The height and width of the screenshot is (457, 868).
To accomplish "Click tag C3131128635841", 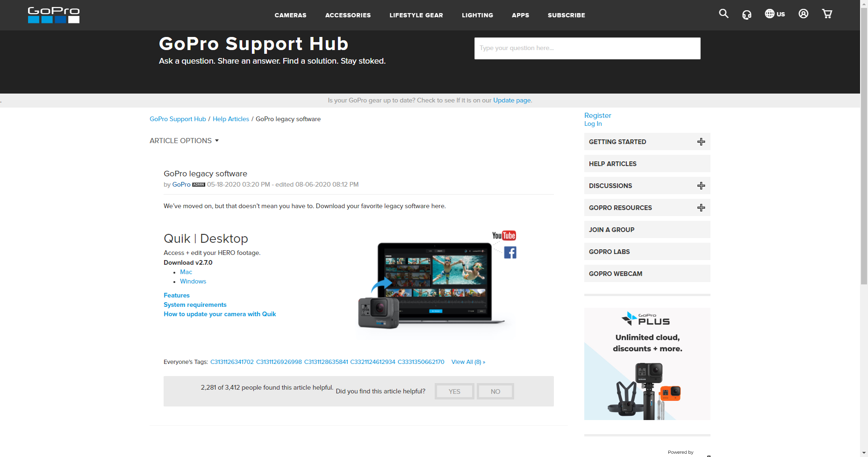I will (x=326, y=362).
